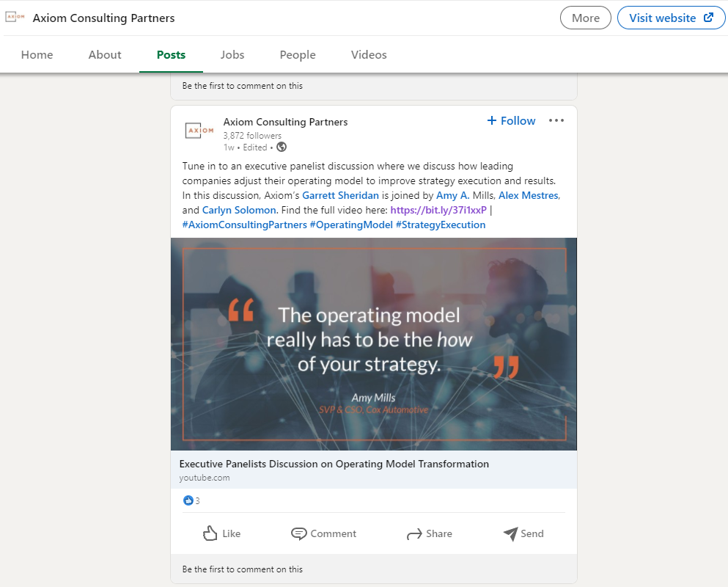The width and height of the screenshot is (728, 587).
Task: Share the operating model post
Action: 430,533
